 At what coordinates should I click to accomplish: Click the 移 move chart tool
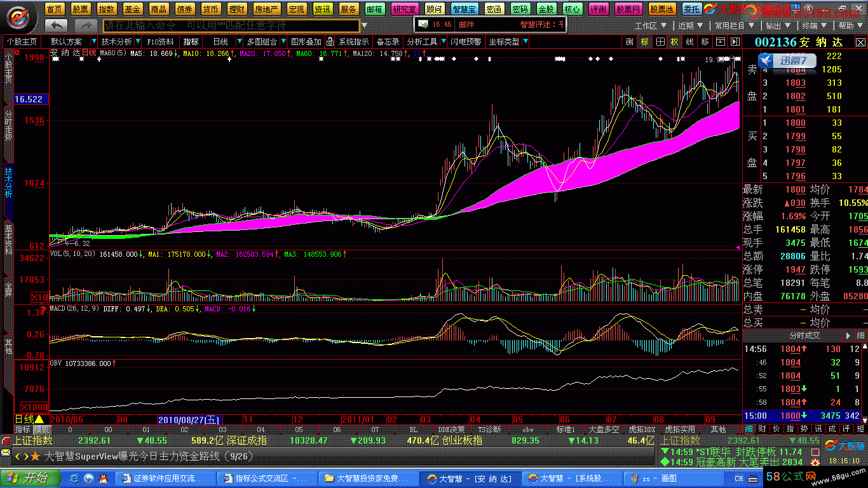705,42
